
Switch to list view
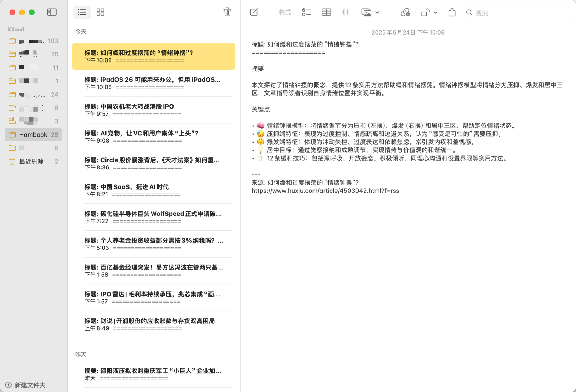coord(82,12)
